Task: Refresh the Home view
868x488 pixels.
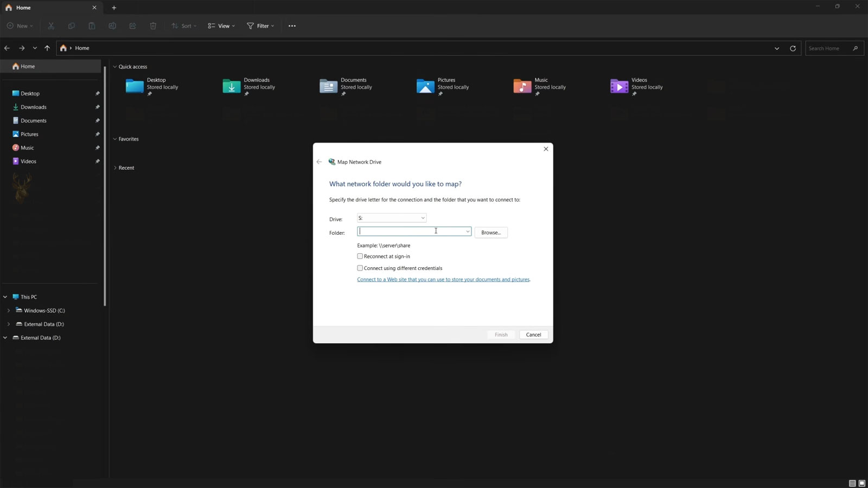Action: click(793, 48)
